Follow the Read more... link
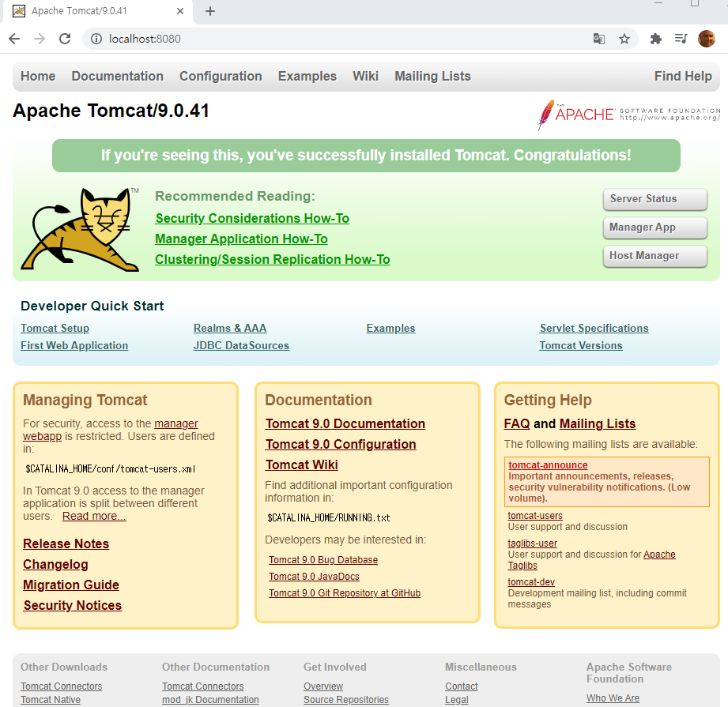Viewport: 728px width, 707px height. coord(94,517)
